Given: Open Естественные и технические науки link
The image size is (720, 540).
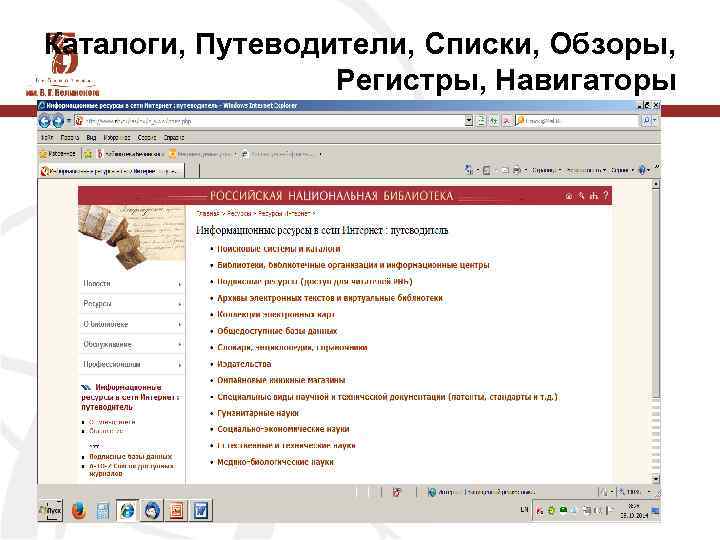Looking at the screenshot, I should tap(286, 445).
